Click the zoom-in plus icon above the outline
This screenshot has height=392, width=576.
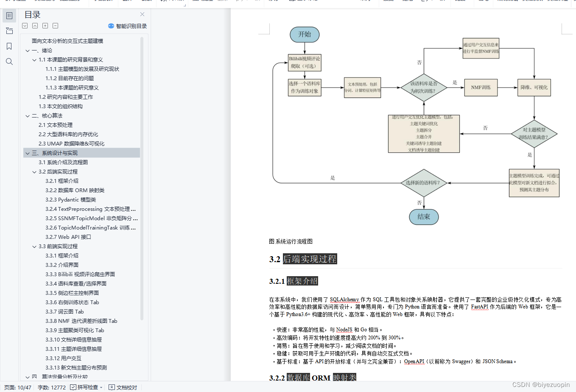tap(45, 25)
